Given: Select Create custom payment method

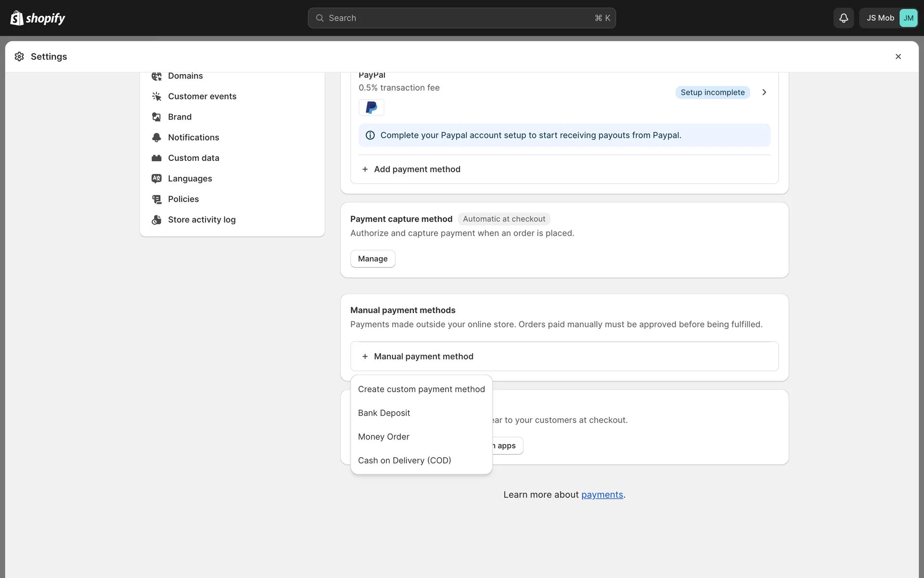Looking at the screenshot, I should tap(421, 389).
